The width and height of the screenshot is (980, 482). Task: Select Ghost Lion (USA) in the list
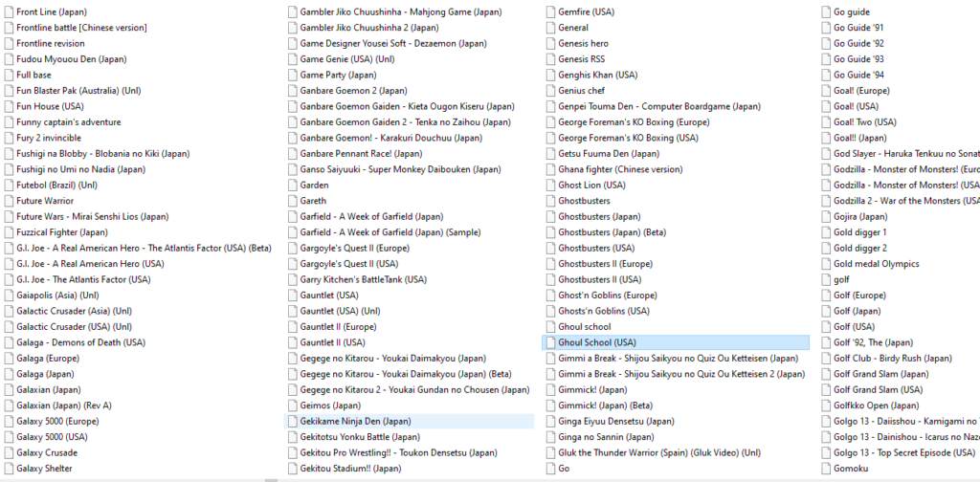point(591,185)
